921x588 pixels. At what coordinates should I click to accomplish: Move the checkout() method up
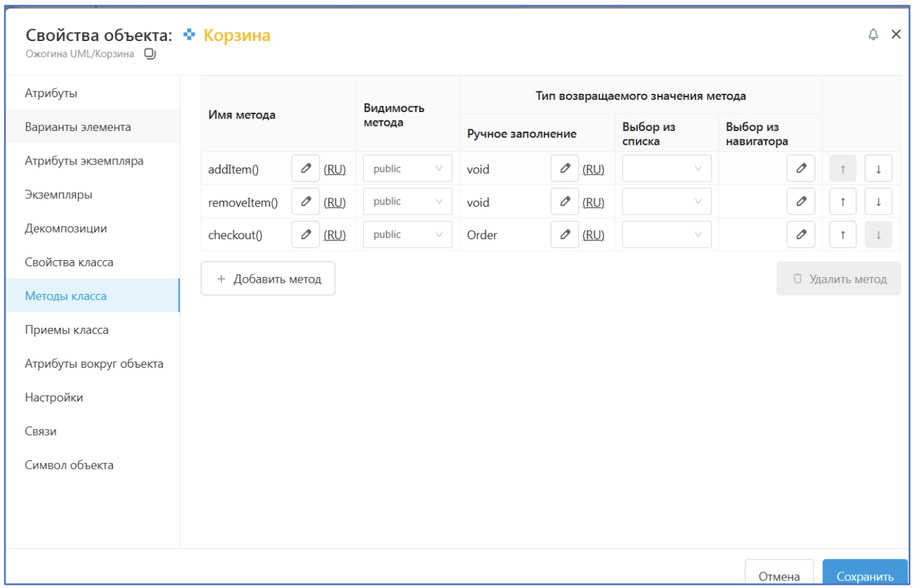click(x=842, y=235)
